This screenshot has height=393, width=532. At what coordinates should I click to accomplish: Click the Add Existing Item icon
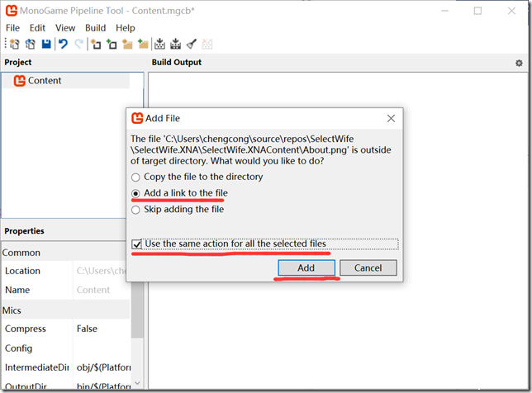[x=112, y=44]
